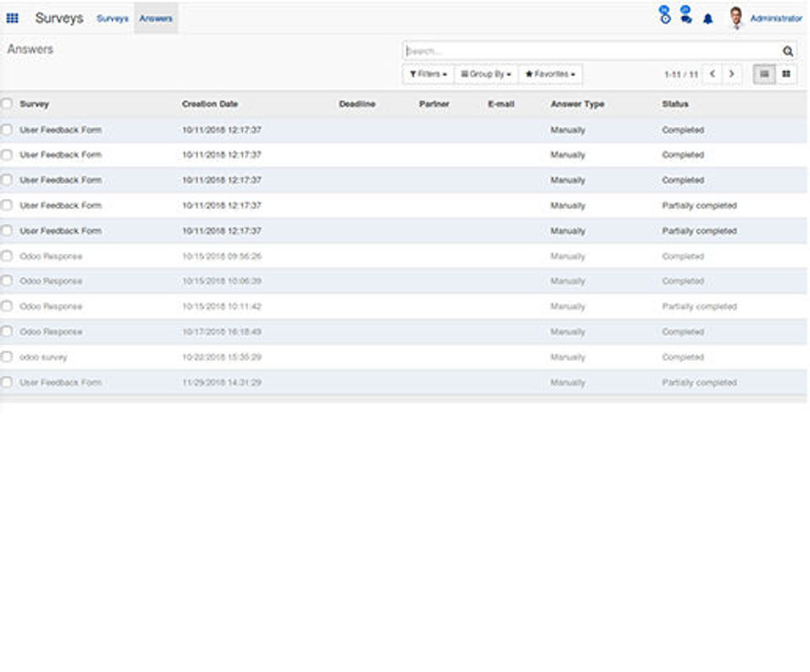Click the pager 1-11 / 11 indicator

coord(681,74)
